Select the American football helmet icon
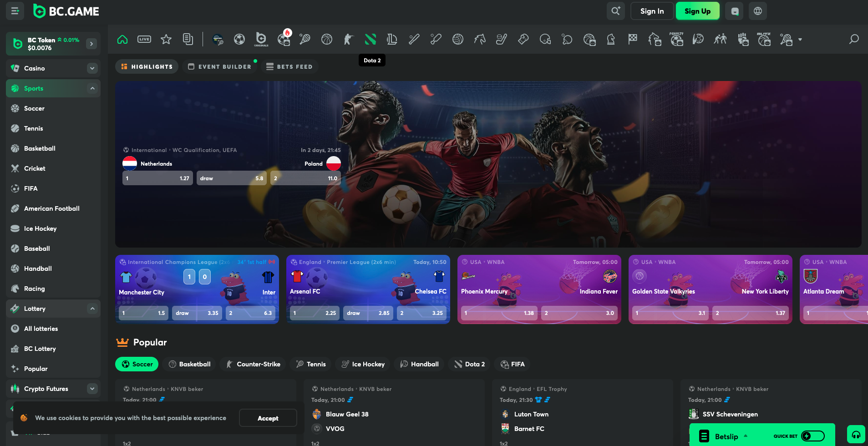Screen dimensions: 868x446 tap(545, 39)
